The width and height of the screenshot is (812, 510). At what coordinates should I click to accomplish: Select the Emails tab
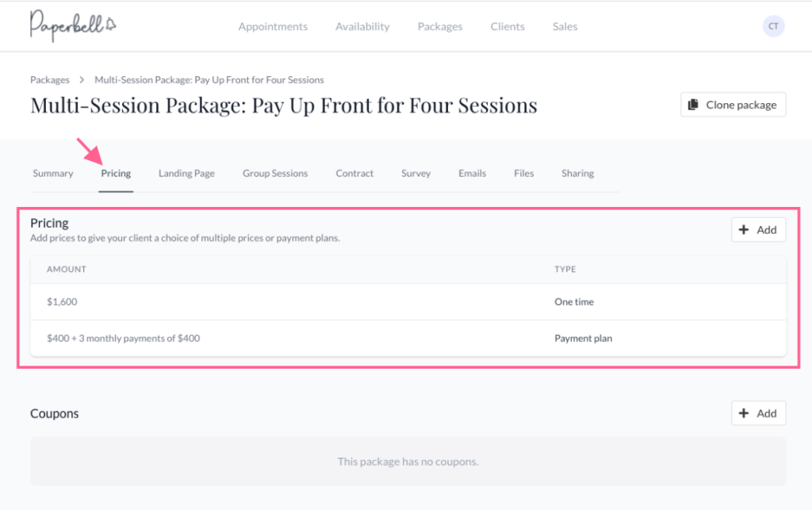pos(472,174)
